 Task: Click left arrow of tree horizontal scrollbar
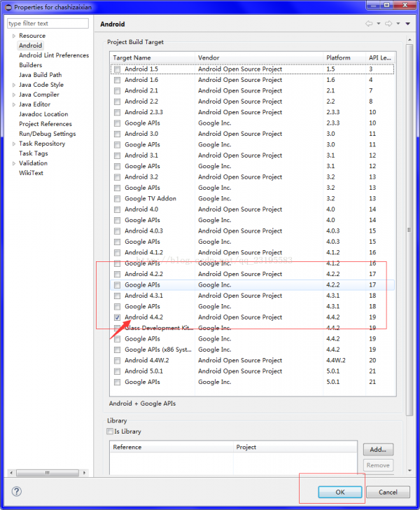coord(11,473)
